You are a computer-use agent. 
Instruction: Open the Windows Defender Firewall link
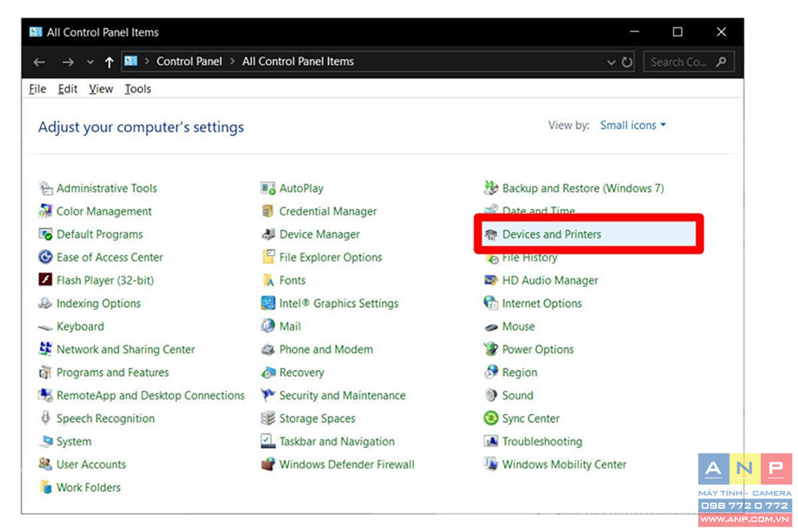(x=346, y=464)
